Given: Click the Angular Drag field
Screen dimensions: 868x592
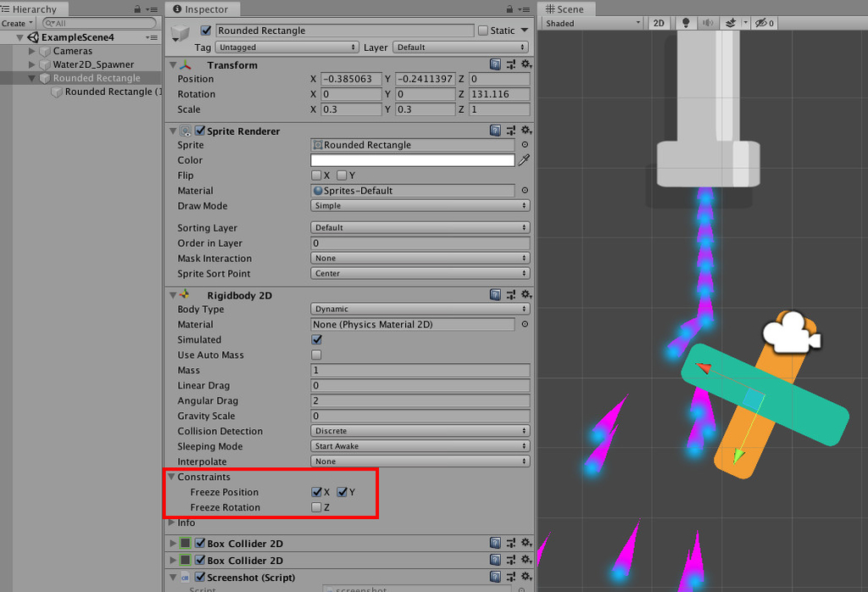Looking at the screenshot, I should pyautogui.click(x=420, y=400).
